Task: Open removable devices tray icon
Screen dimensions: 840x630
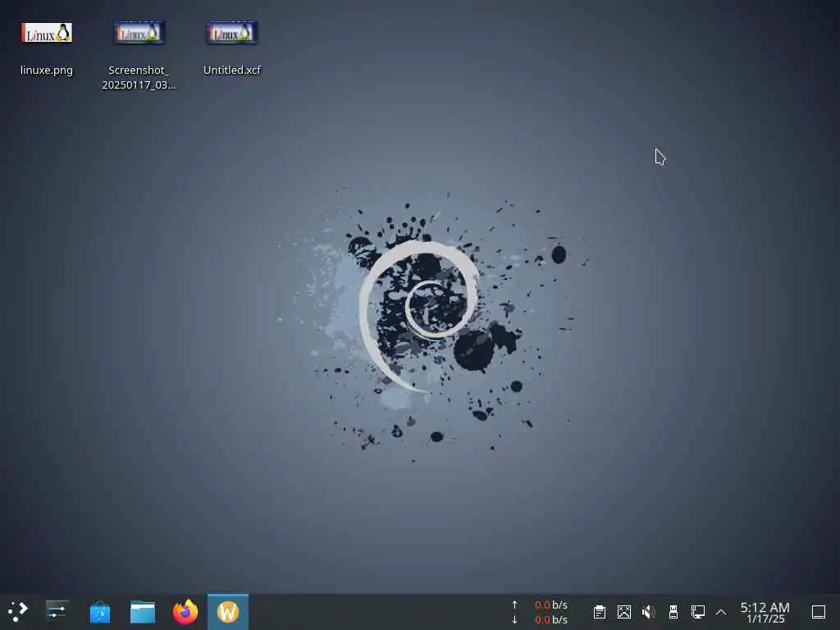Action: [x=673, y=612]
